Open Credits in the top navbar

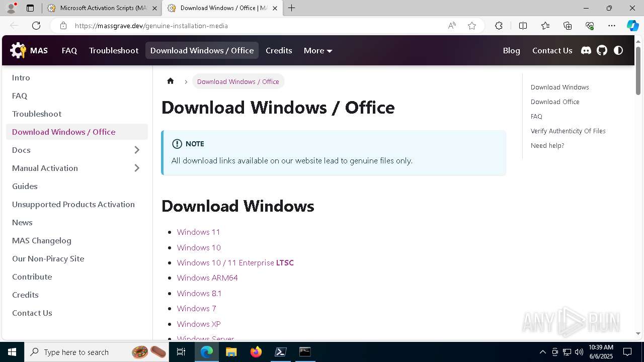279,50
